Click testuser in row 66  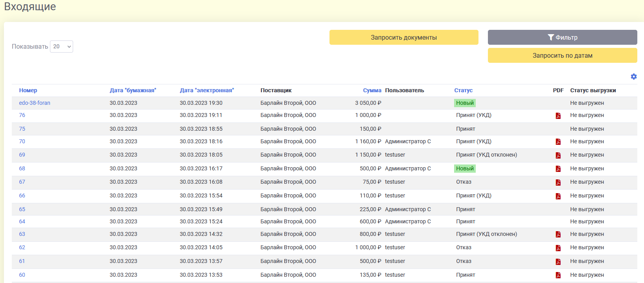pos(395,195)
